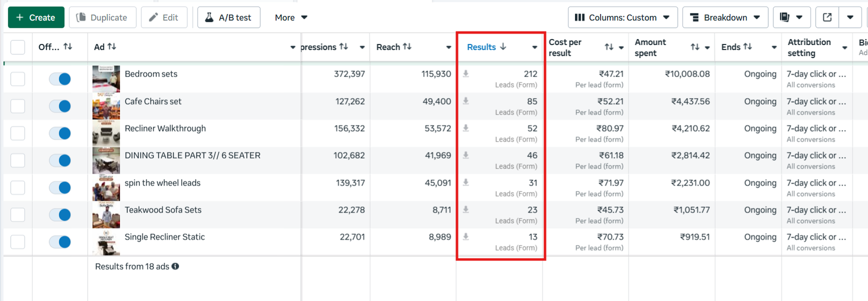Sort by the Reach column arrows
868x301 pixels.
tap(407, 47)
